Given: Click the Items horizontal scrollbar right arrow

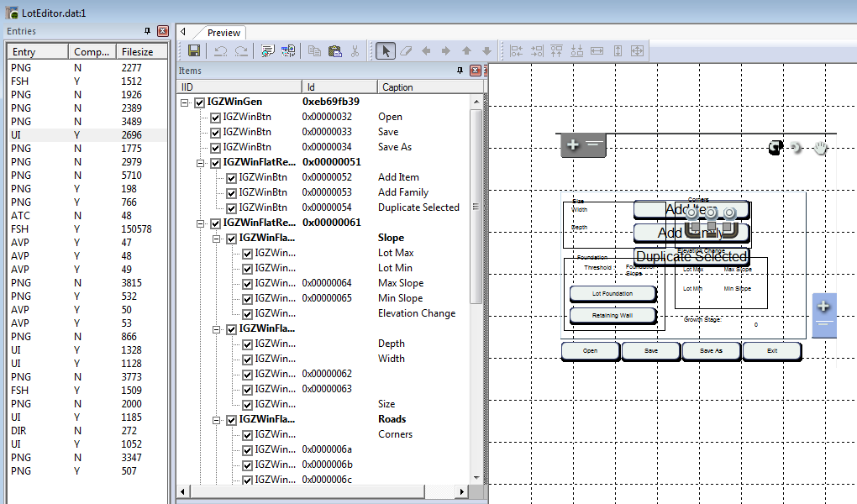Looking at the screenshot, I should click(x=462, y=491).
